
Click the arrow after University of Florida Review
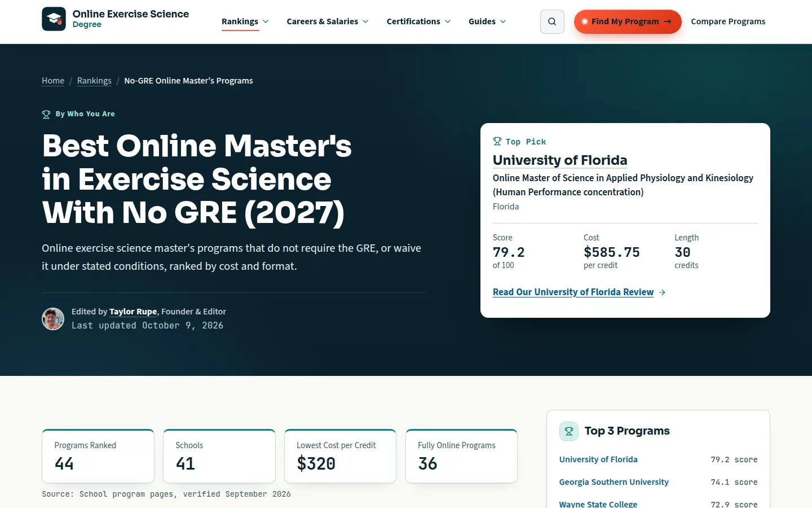(663, 292)
